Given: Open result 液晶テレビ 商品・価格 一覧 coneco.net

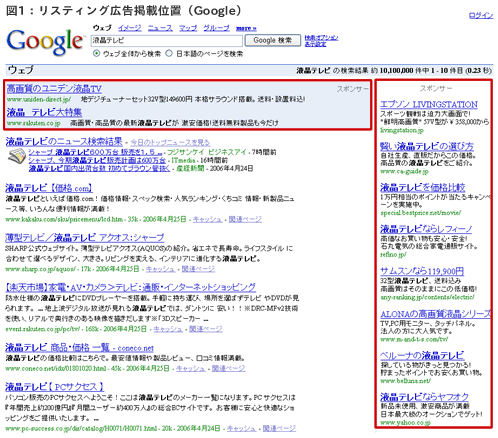Looking at the screenshot, I should [79, 348].
